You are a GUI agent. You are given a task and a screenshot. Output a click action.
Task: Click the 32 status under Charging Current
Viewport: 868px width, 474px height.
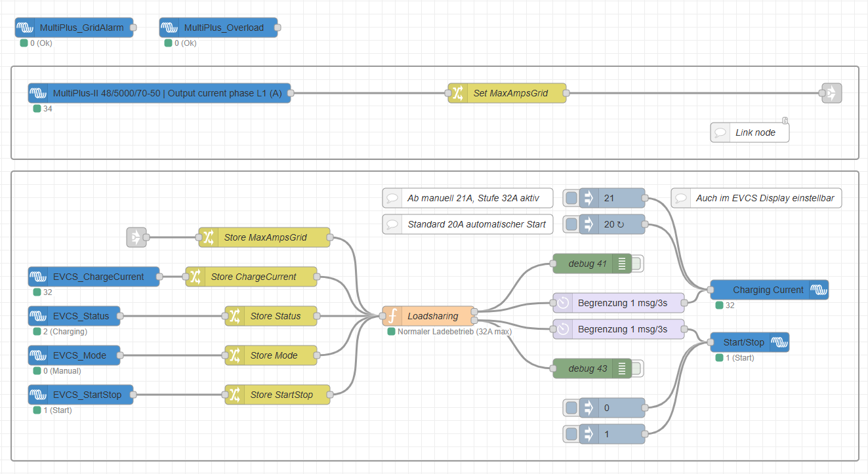coord(730,306)
